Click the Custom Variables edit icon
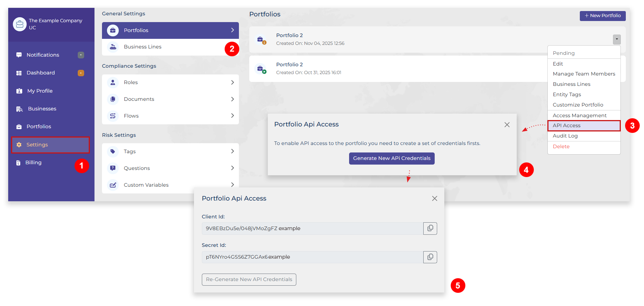Image resolution: width=644 pixels, height=306 pixels. 113,185
